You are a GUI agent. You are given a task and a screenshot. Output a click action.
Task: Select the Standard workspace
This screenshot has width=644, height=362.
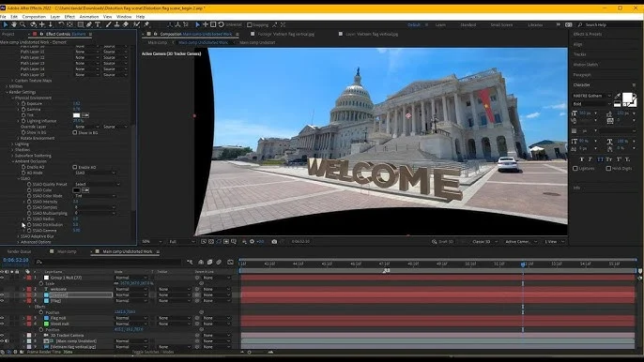pos(468,25)
